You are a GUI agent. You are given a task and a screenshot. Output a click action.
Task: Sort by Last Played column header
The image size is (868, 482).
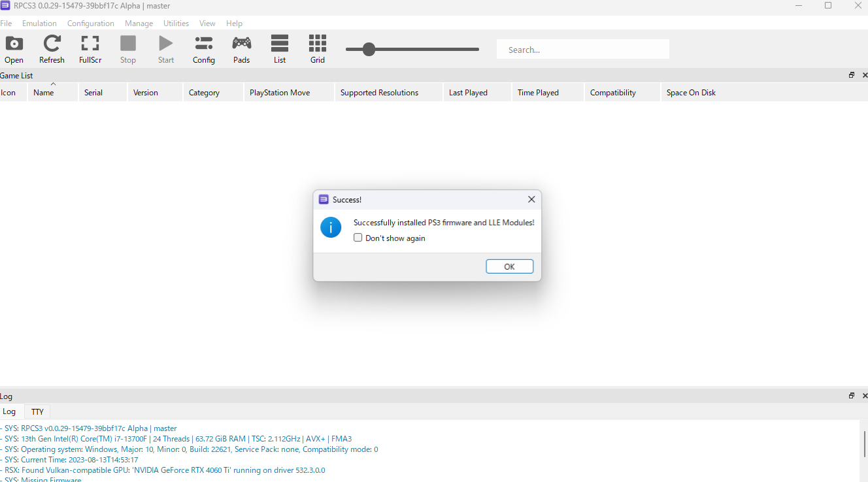[477, 93]
